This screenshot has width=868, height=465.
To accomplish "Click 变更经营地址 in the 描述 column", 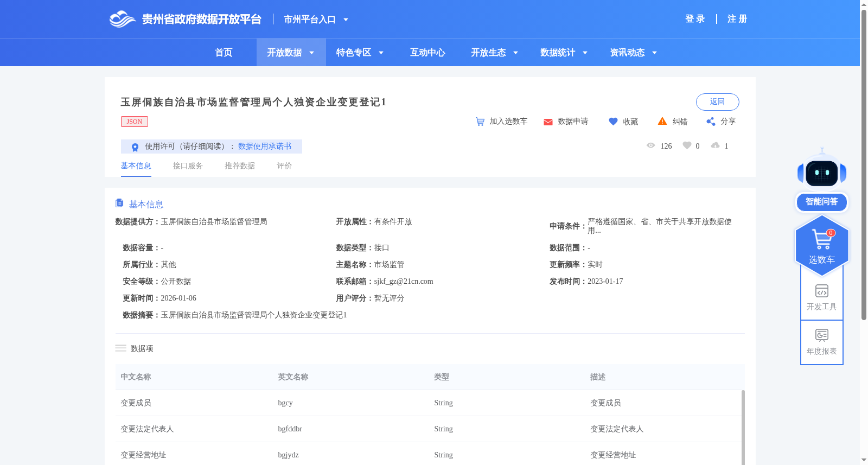I will click(x=613, y=455).
